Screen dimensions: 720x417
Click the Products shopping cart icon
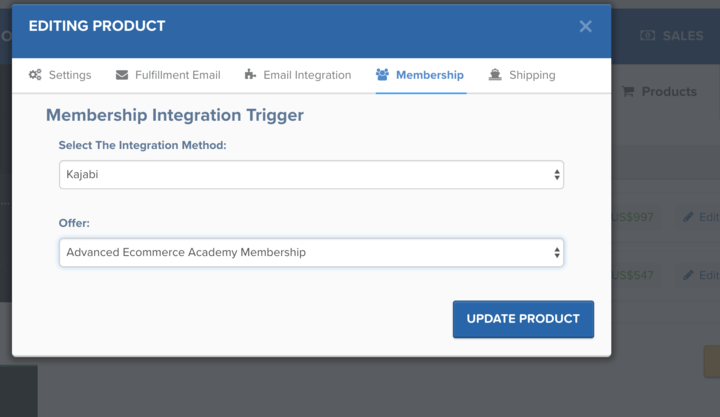(x=628, y=92)
